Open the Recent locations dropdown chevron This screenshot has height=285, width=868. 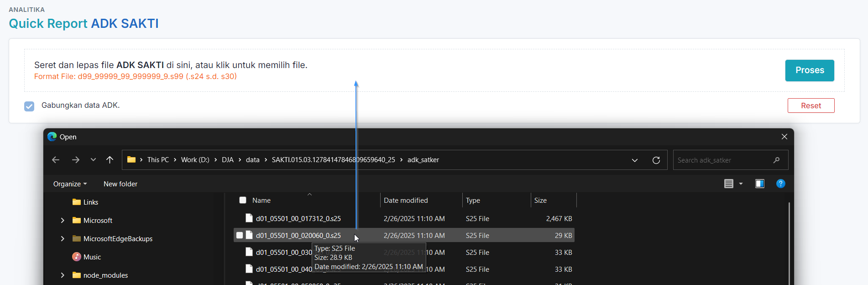93,160
